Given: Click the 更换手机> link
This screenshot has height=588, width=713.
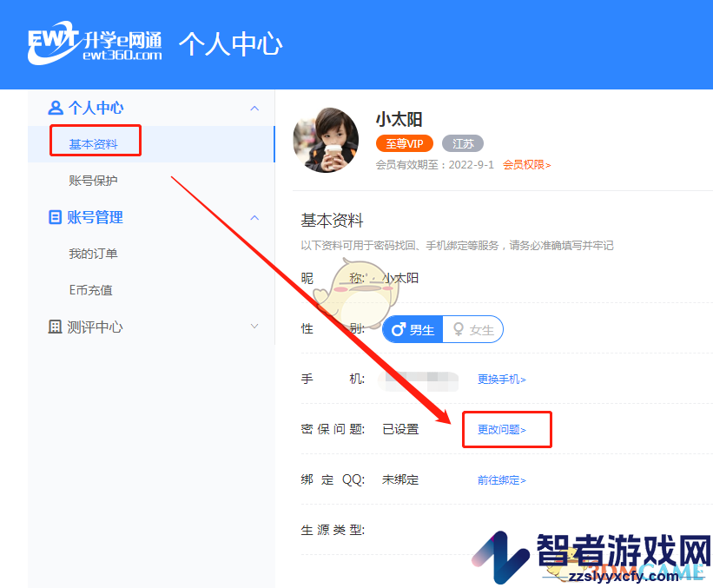Looking at the screenshot, I should pyautogui.click(x=502, y=379).
